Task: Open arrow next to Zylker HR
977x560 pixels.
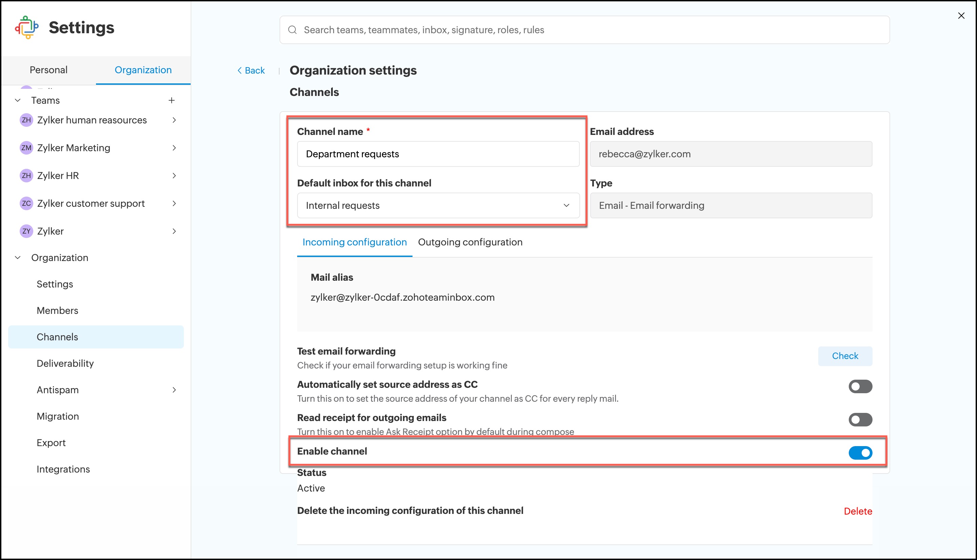Action: coord(174,176)
